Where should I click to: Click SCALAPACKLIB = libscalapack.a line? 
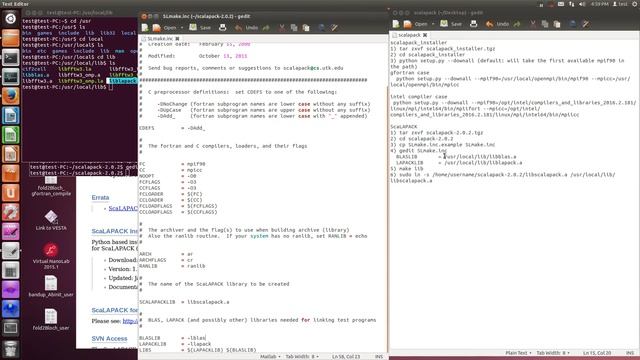pyautogui.click(x=184, y=302)
